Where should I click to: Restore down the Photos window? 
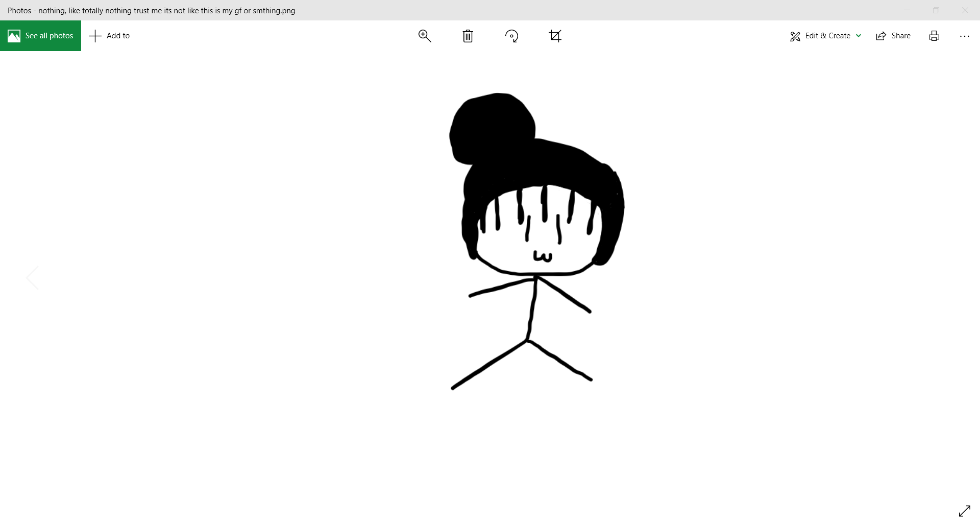(936, 10)
